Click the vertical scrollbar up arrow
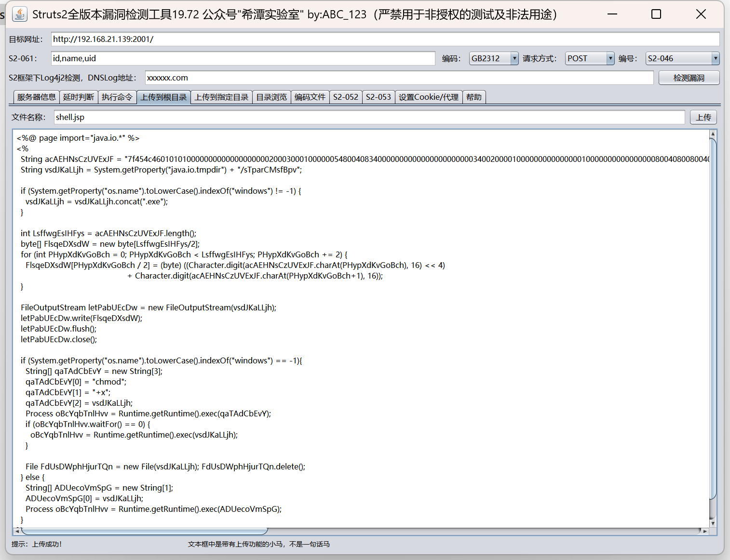Viewport: 730px width, 560px height. click(x=713, y=134)
